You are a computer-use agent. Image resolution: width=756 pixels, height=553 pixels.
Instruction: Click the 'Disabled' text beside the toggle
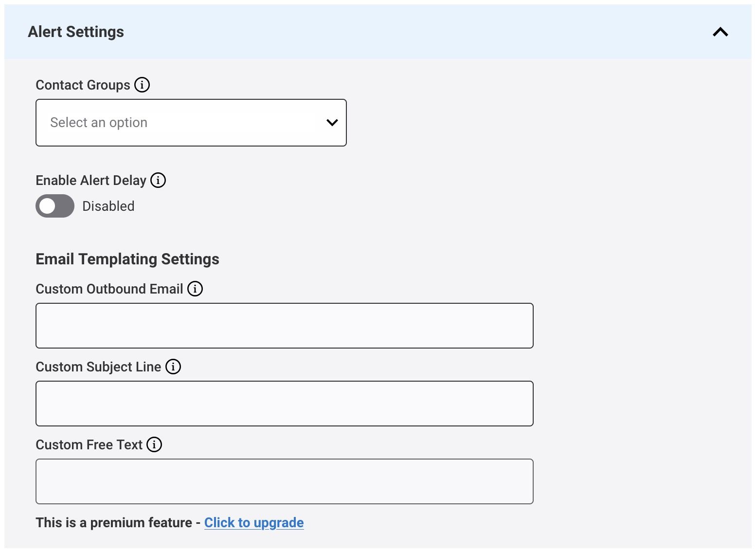click(x=108, y=206)
